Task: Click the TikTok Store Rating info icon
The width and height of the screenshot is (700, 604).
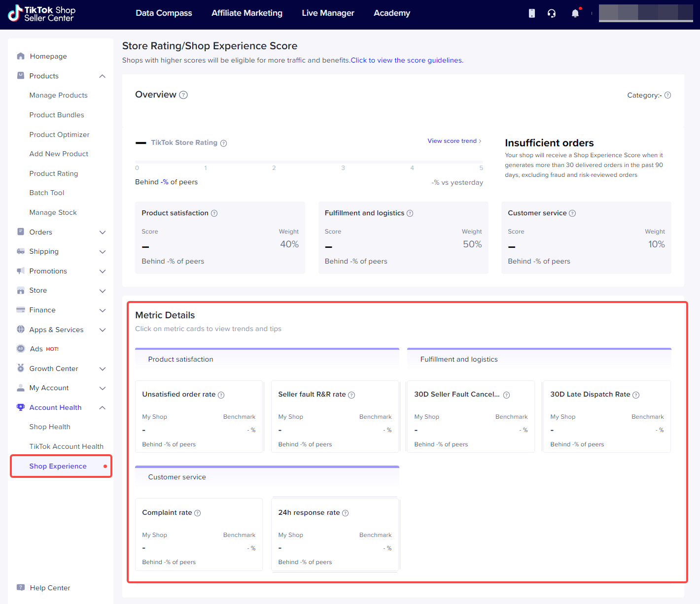Action: tap(223, 143)
